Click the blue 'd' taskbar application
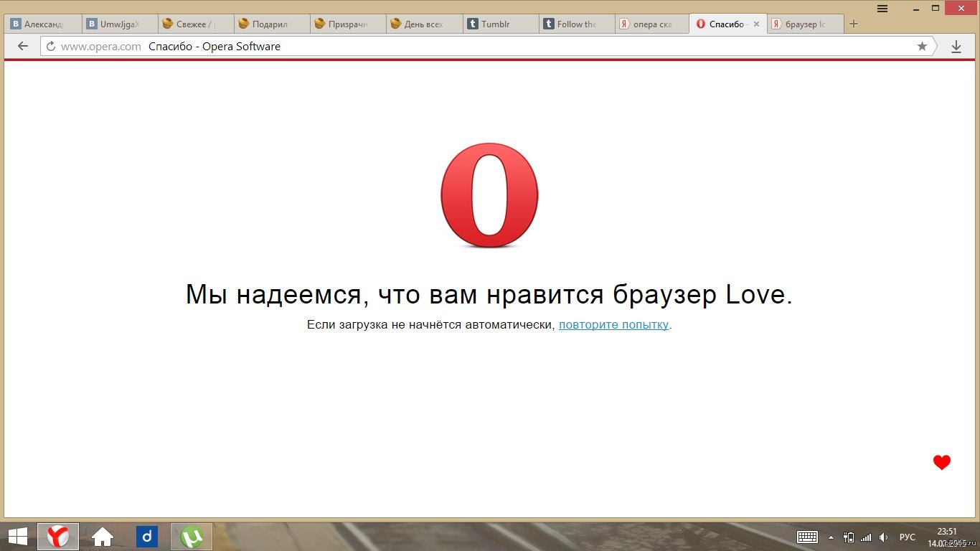The height and width of the screenshot is (551, 980). [x=146, y=536]
